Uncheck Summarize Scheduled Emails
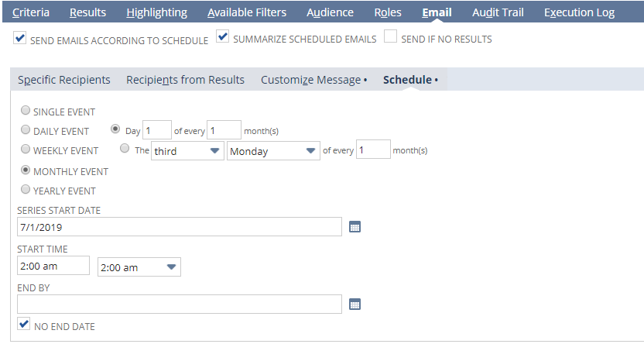Image resolution: width=644 pixels, height=344 pixels. click(x=223, y=36)
